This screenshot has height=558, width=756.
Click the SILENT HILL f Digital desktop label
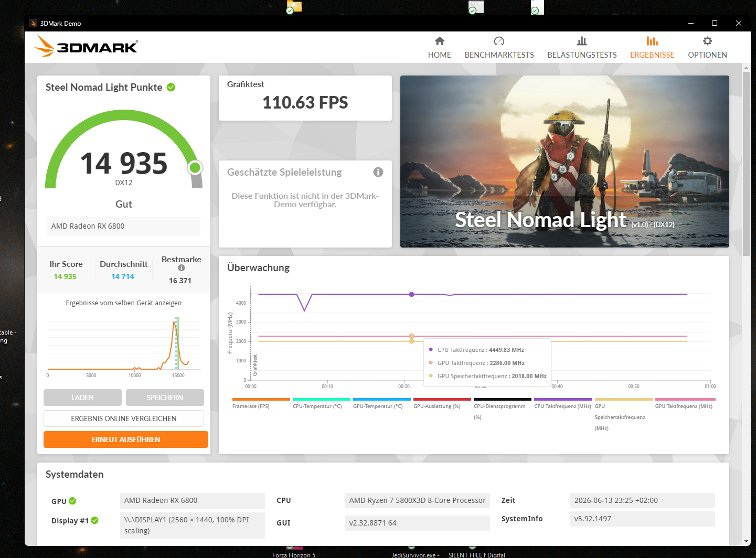click(x=477, y=555)
